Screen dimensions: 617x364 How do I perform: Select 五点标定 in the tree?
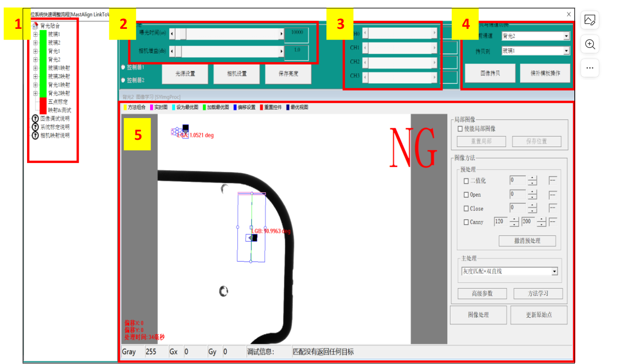[57, 102]
